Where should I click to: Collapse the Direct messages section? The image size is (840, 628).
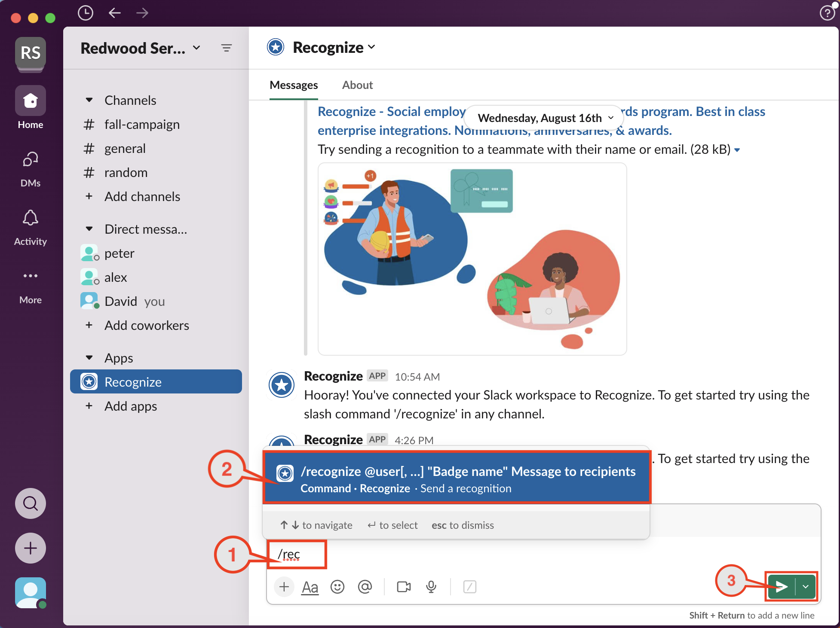[x=89, y=229]
